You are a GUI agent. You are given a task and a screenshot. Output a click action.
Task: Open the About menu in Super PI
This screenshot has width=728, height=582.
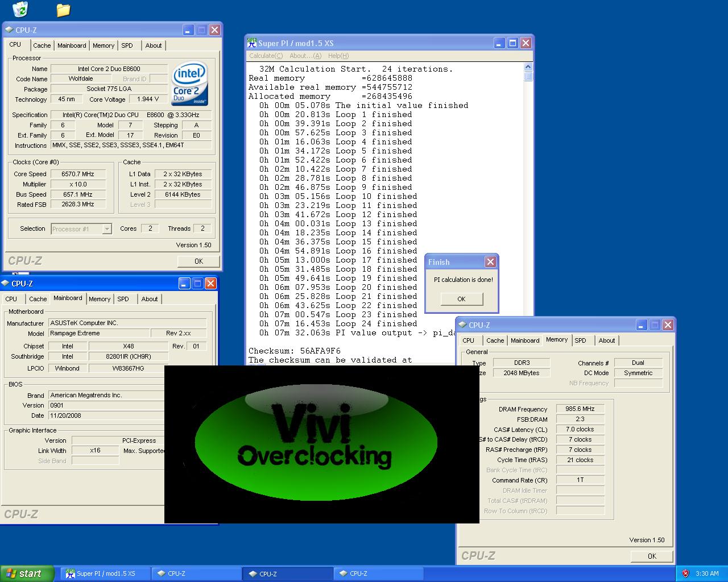(x=305, y=56)
